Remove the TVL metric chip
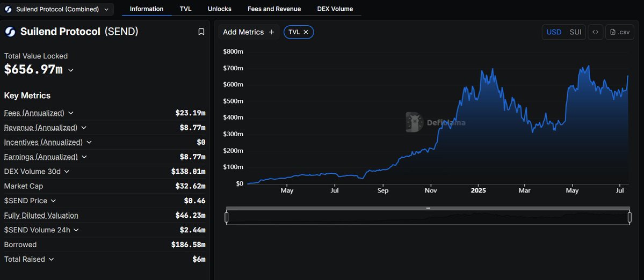 click(x=306, y=32)
